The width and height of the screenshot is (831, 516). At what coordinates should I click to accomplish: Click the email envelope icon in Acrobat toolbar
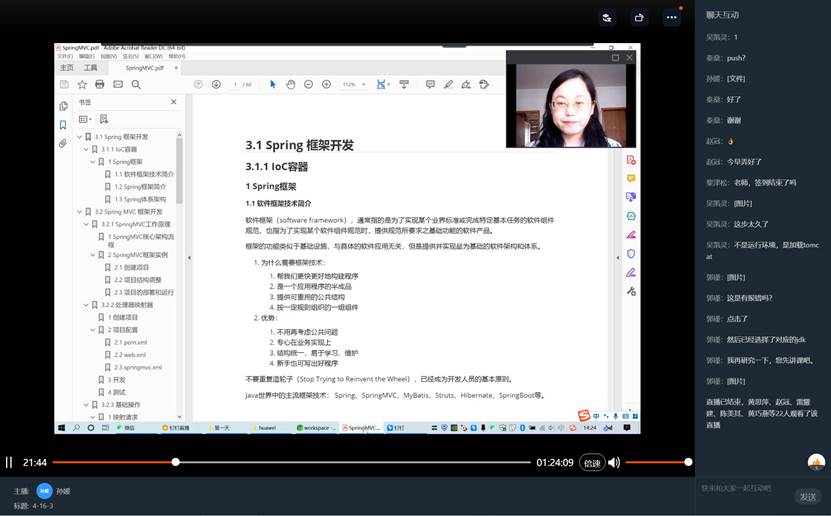point(118,84)
